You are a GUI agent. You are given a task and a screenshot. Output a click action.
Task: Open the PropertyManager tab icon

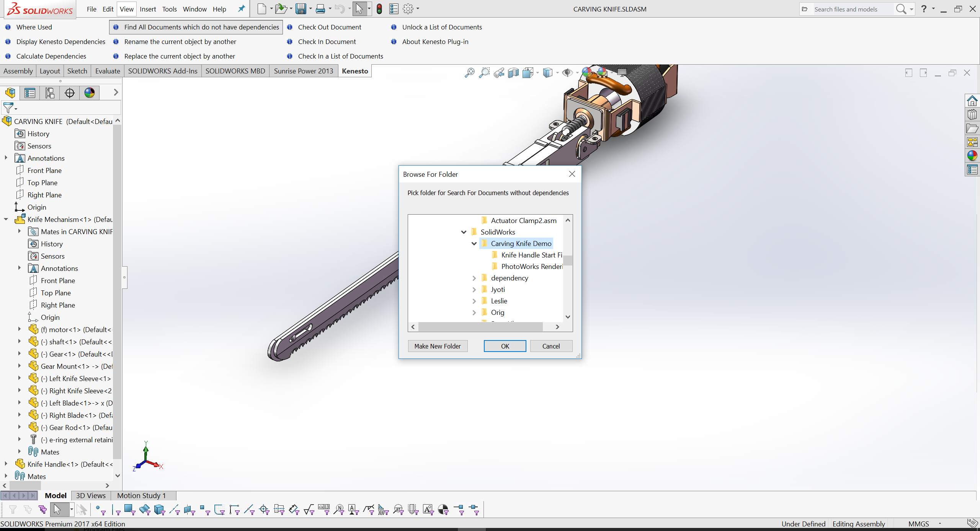pos(30,93)
